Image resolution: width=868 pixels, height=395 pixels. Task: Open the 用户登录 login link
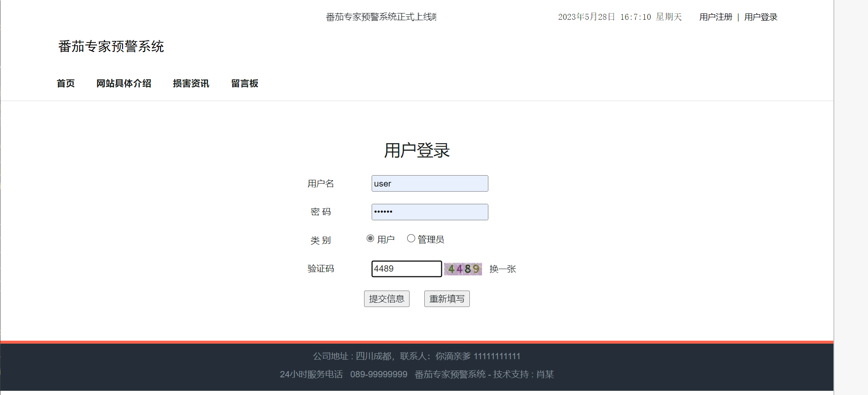[761, 17]
